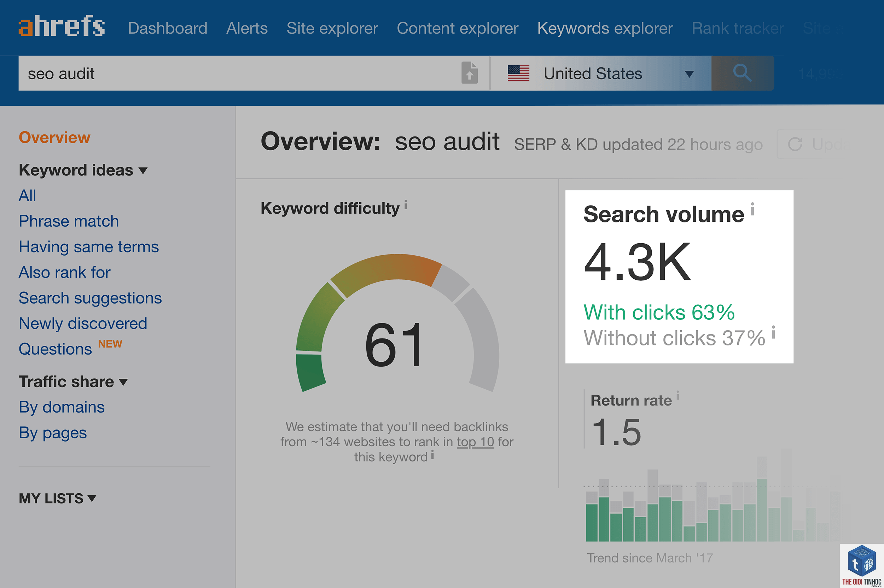Image resolution: width=884 pixels, height=588 pixels.
Task: Click the United States flag icon
Action: coord(519,73)
